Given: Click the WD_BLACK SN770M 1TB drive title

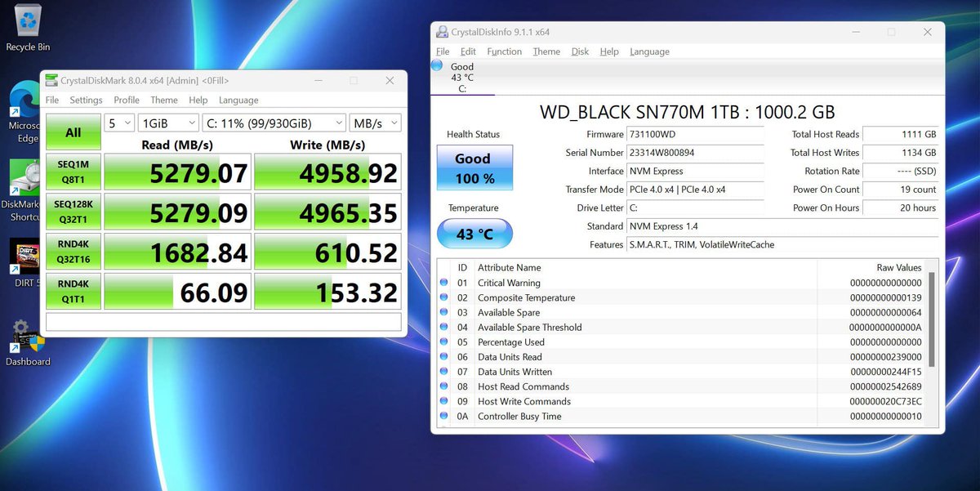Looking at the screenshot, I should 688,113.
